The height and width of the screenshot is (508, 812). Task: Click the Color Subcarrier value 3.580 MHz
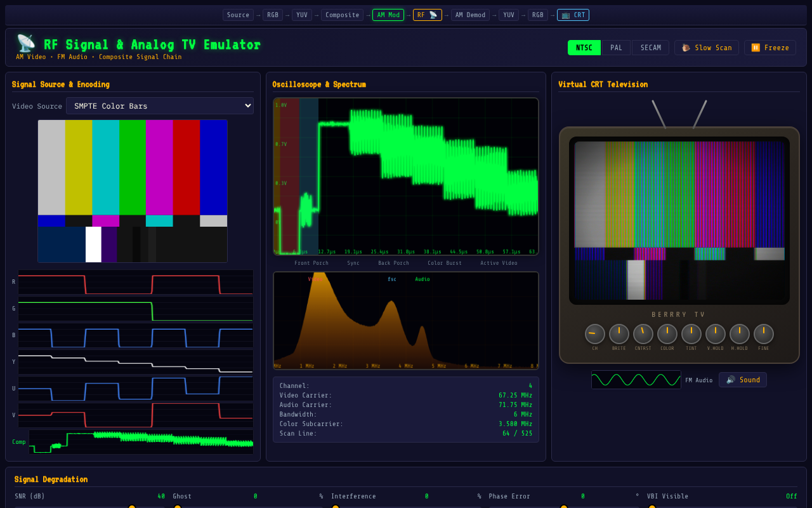pos(515,424)
